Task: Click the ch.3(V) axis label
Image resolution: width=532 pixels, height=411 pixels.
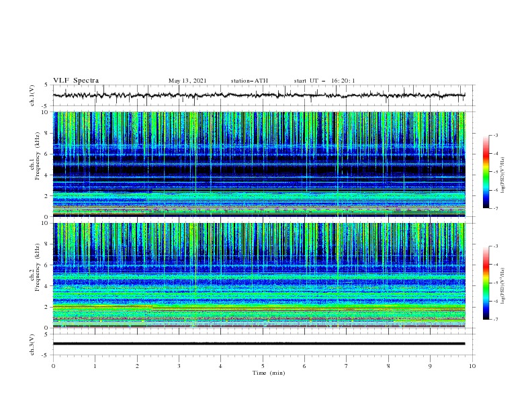Action: coord(32,345)
